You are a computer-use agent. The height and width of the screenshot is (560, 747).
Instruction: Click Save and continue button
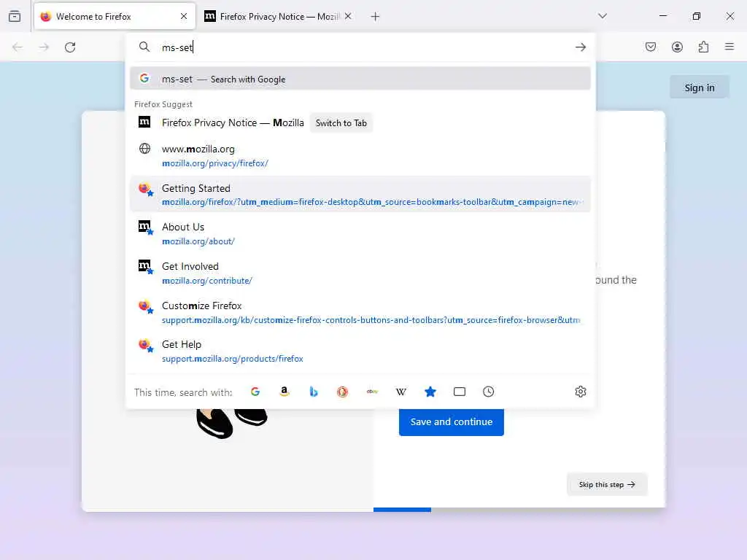point(451,422)
